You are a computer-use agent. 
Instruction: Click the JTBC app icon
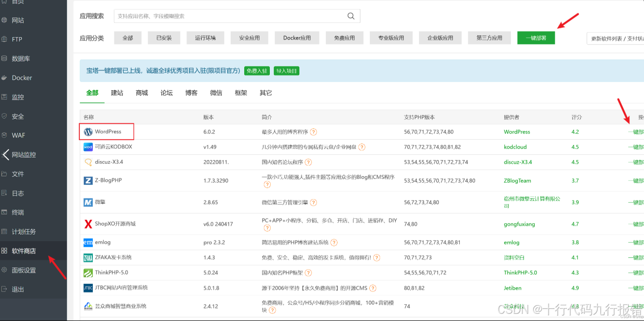pos(88,288)
